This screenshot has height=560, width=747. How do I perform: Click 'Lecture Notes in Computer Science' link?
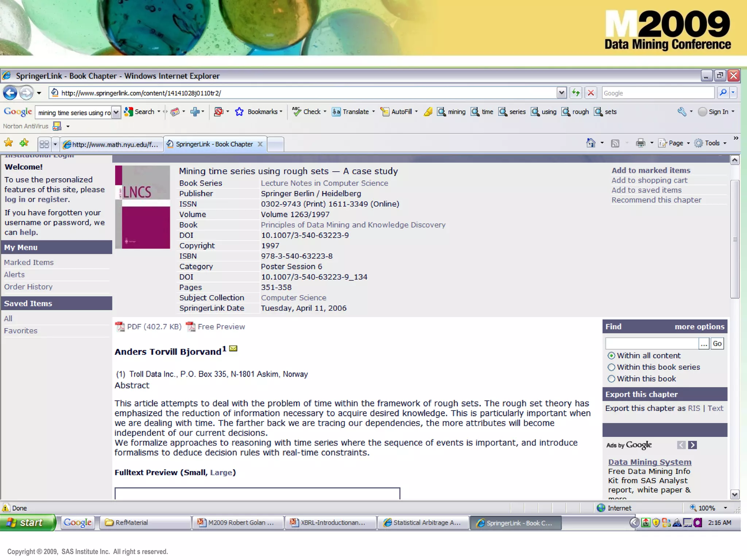(x=324, y=183)
